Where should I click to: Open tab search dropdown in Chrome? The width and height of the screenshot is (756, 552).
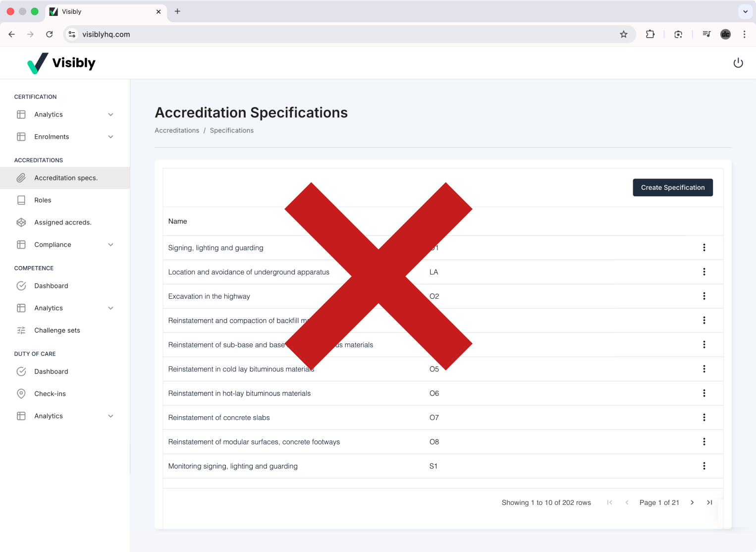745,11
